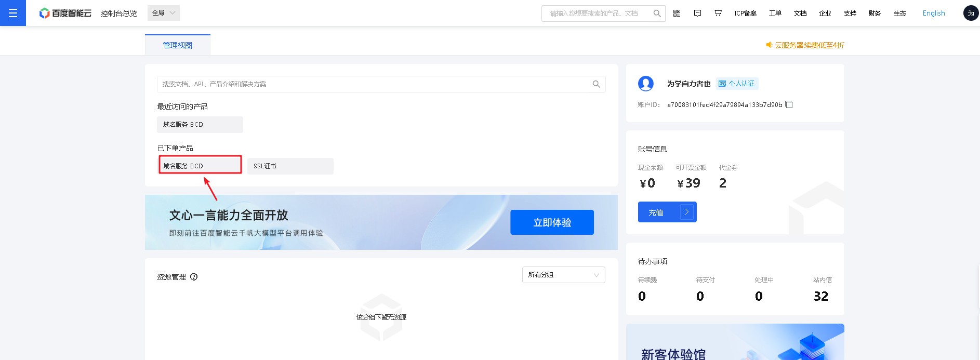Click the 立即体验 button
This screenshot has width=980, height=360.
click(552, 222)
